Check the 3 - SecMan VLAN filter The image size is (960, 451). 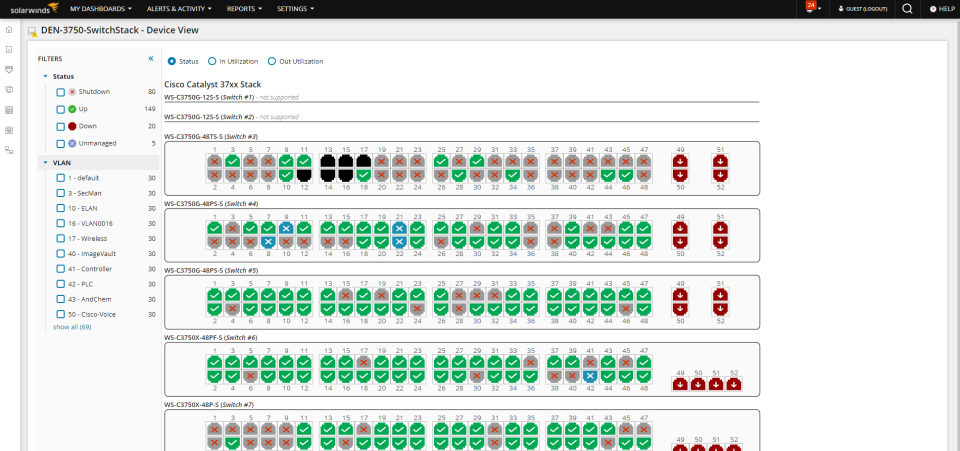pos(61,193)
